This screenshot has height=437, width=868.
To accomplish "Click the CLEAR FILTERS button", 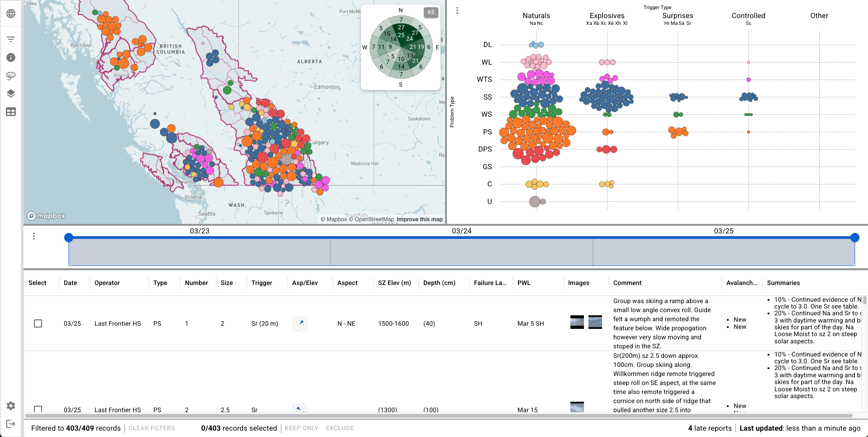I will 152,428.
